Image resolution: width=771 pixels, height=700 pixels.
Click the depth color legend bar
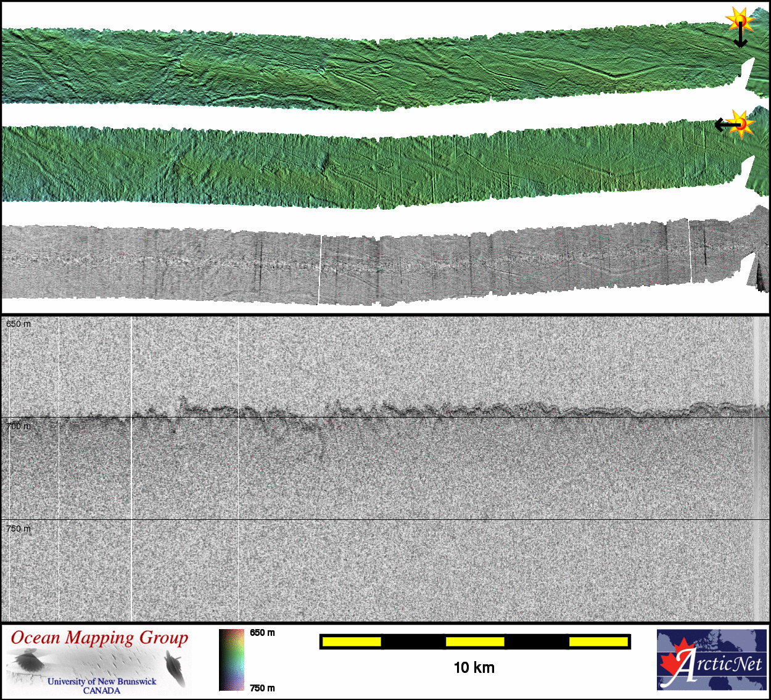[x=231, y=659]
